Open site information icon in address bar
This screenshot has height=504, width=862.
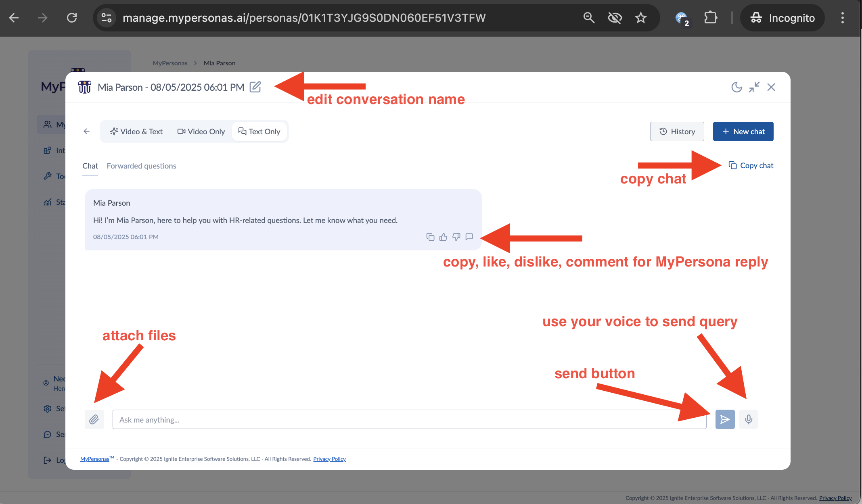tap(107, 18)
